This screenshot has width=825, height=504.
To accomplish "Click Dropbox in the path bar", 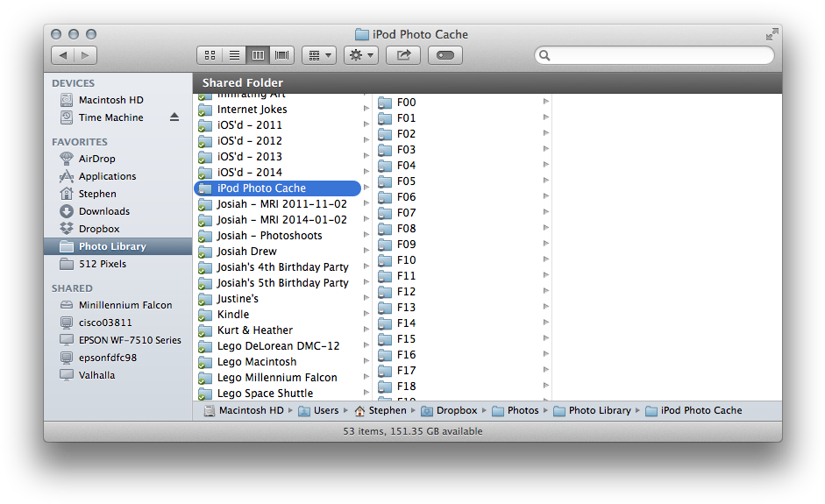I will (x=450, y=410).
